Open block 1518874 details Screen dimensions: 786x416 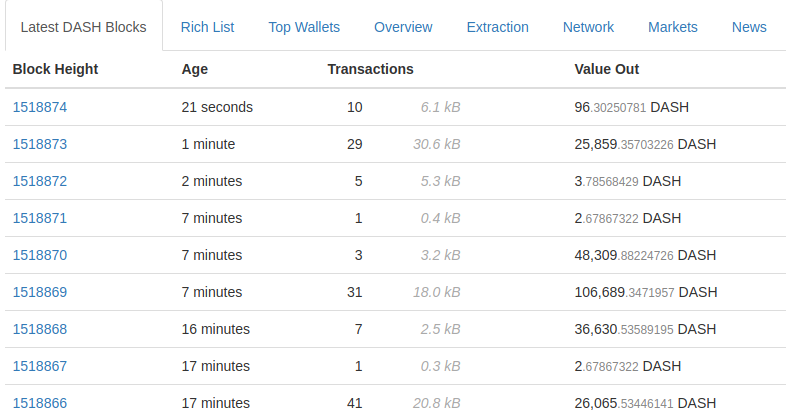(x=40, y=107)
